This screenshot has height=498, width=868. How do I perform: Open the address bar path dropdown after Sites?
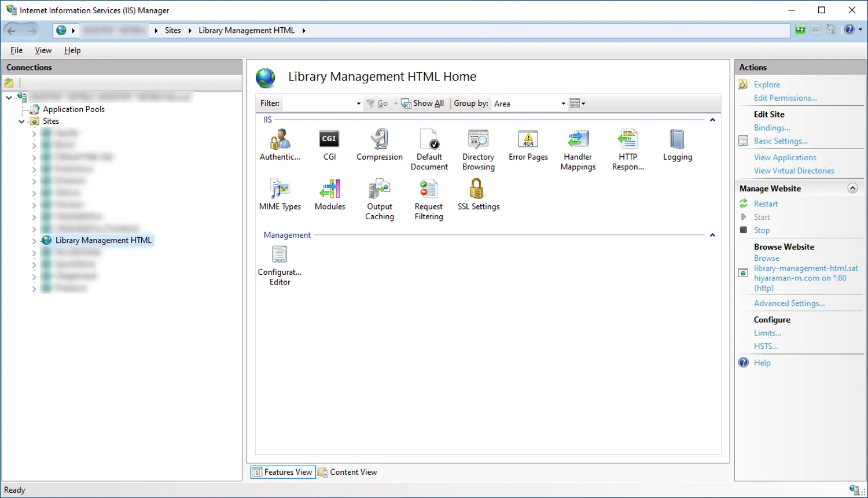190,31
